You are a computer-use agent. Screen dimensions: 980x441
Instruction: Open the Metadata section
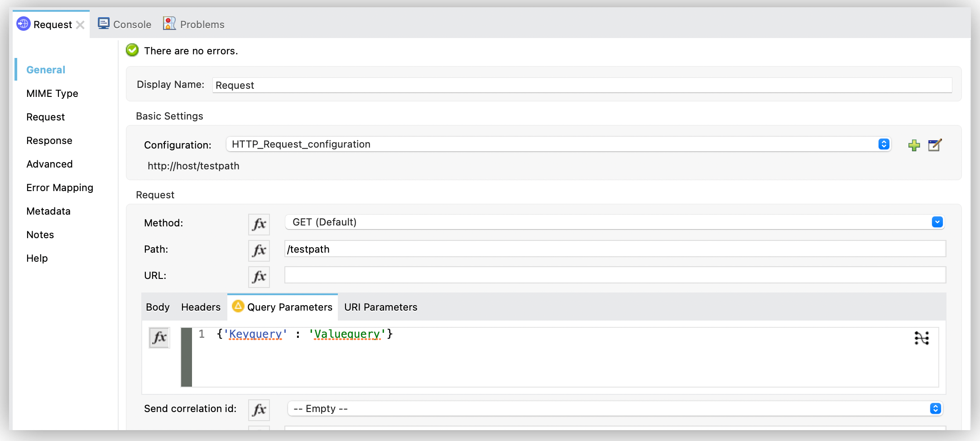[x=48, y=211]
